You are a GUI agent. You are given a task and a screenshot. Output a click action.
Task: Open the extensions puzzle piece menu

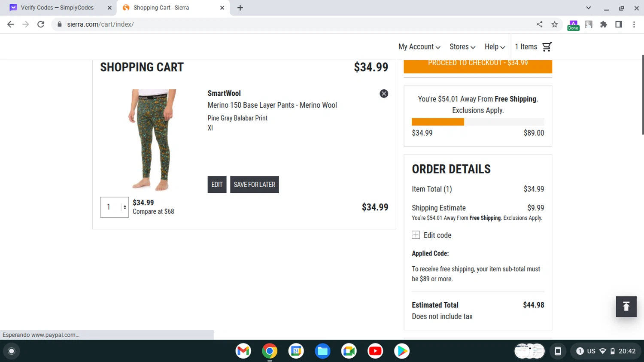click(604, 24)
